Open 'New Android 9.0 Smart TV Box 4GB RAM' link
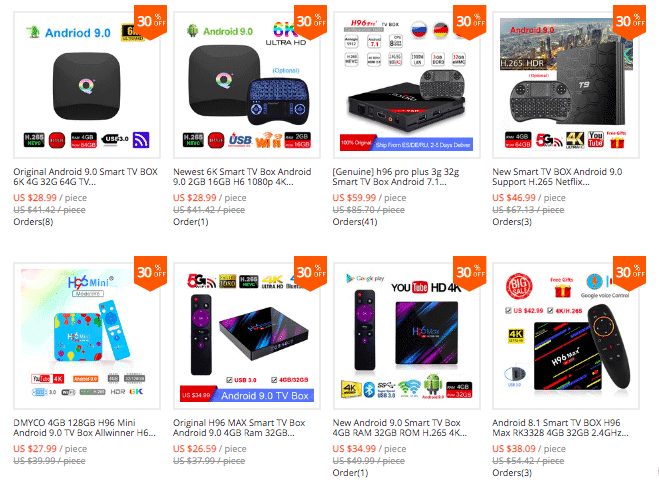 point(400,428)
